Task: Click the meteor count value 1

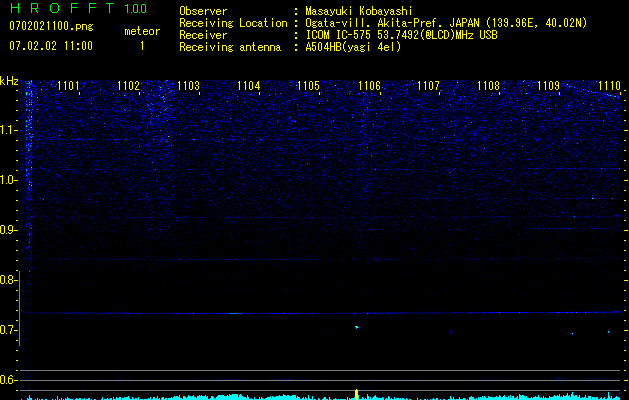Action: [x=142, y=46]
